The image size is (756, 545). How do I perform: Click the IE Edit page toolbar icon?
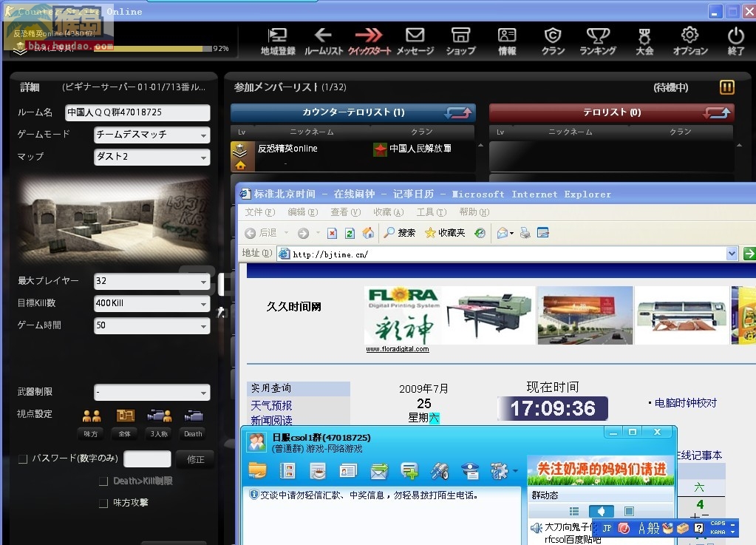coord(543,234)
